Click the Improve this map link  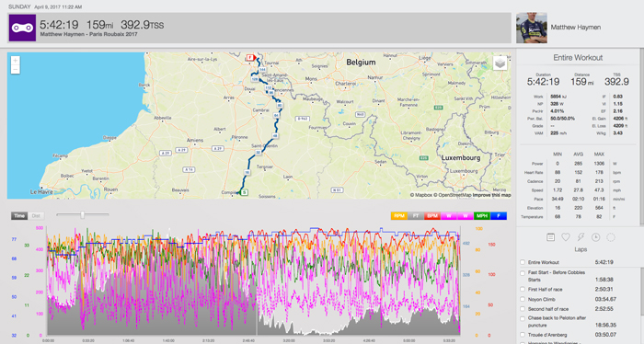pos(491,195)
